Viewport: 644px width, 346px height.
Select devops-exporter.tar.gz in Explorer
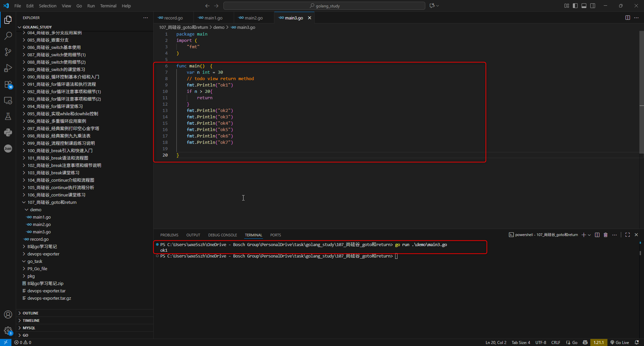(85, 298)
